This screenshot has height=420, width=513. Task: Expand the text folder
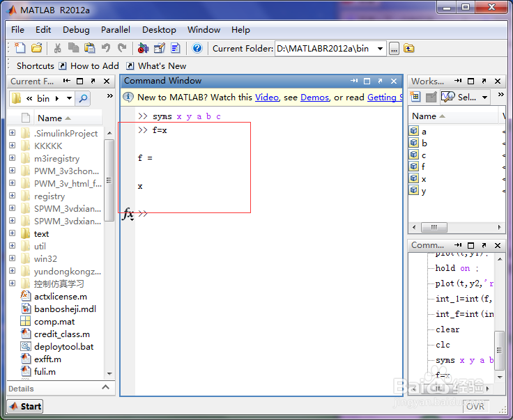tap(12, 233)
